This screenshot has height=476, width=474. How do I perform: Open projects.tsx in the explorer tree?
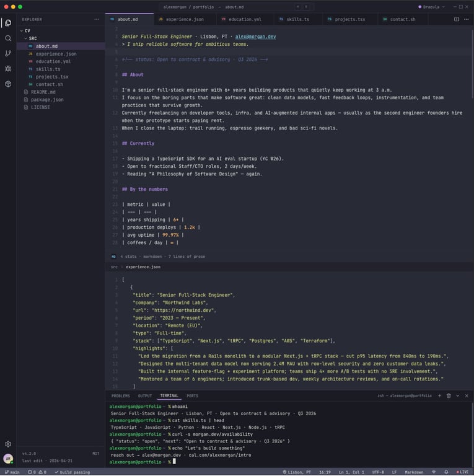click(52, 77)
